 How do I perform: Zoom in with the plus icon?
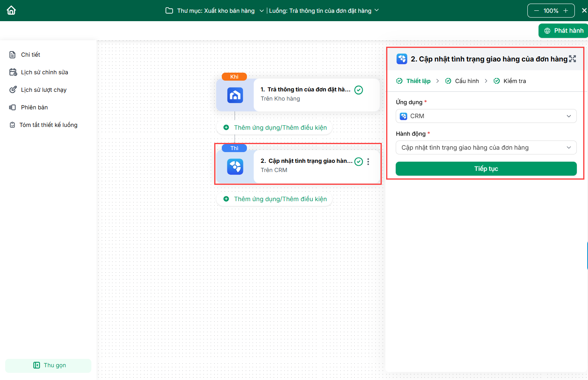[x=566, y=11]
